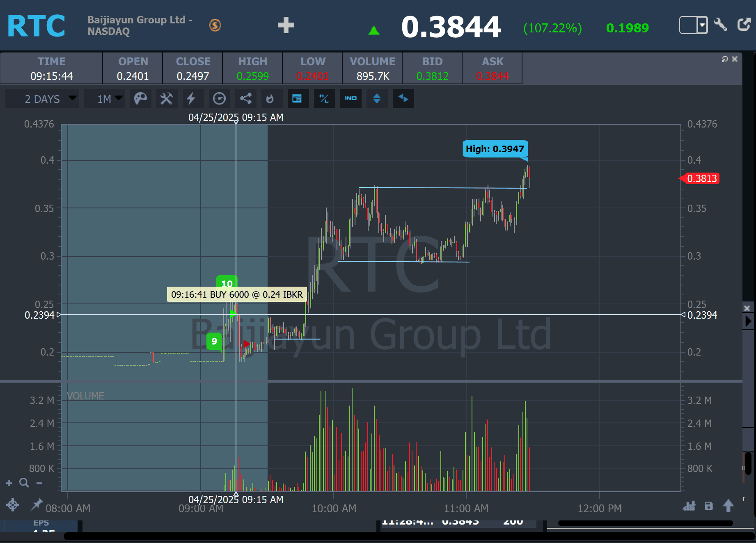Click the green trade marker labeled 10
This screenshot has width=756, height=543.
coord(227,282)
